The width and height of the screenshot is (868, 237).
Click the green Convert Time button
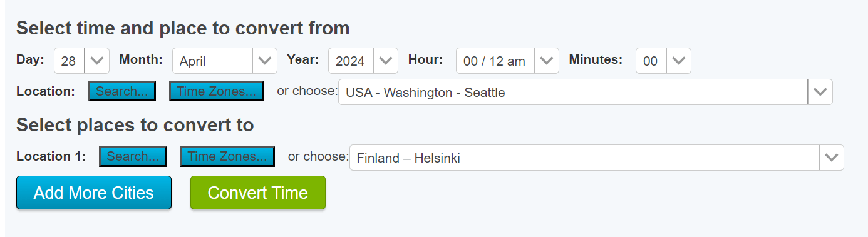[x=258, y=193]
